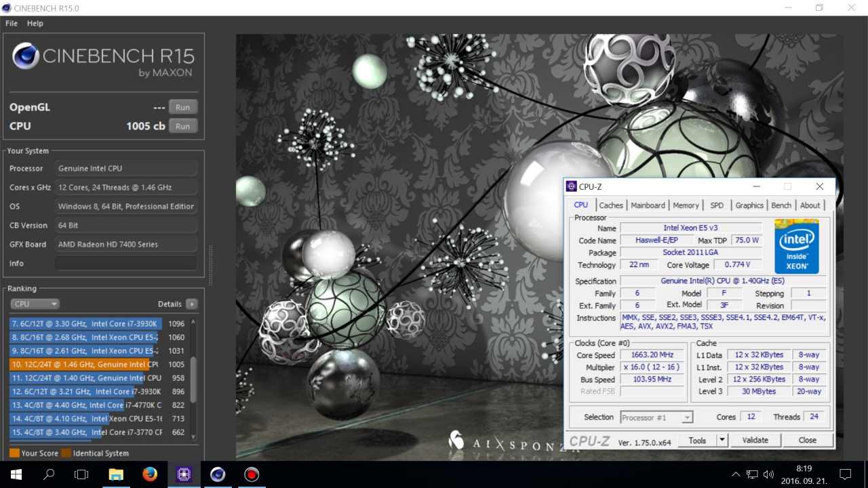
Task: Open the Tools dropdown arrow in CPU-Z
Action: (722, 441)
